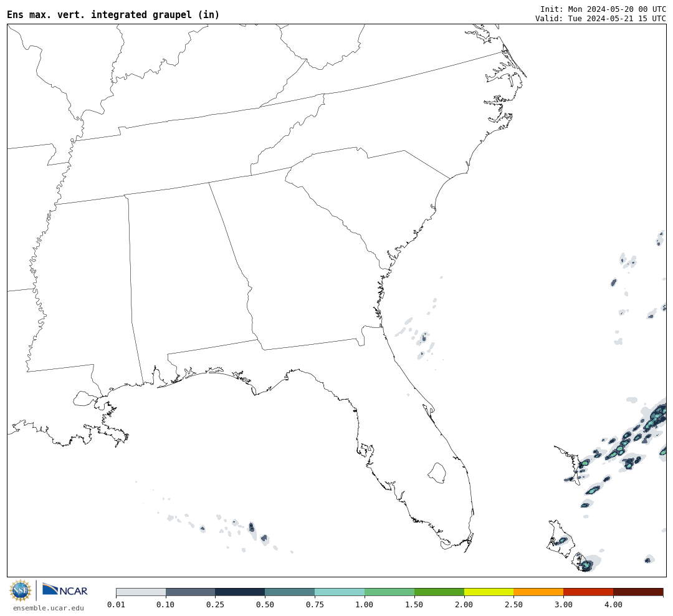
Task: Click the NCAR logo
Action: coord(65,589)
